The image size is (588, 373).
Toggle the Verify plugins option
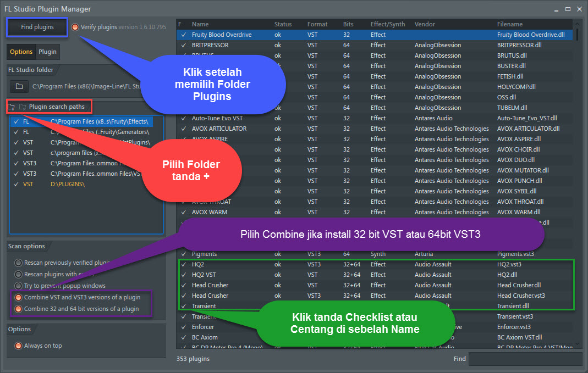click(75, 27)
